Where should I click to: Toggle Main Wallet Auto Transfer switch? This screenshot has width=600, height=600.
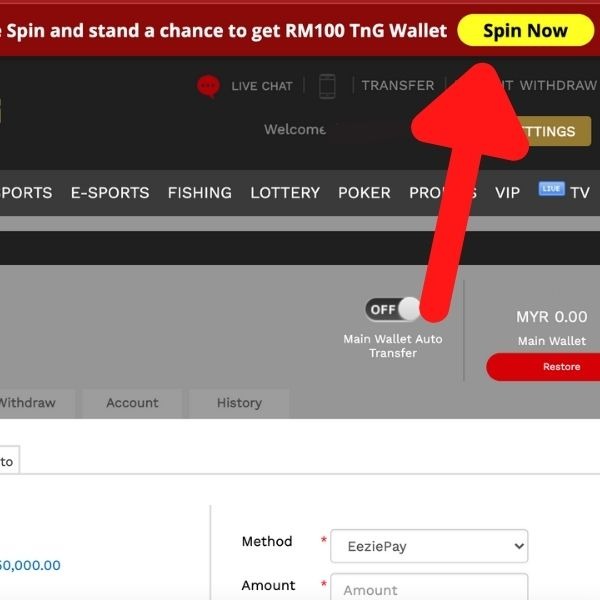(x=393, y=309)
